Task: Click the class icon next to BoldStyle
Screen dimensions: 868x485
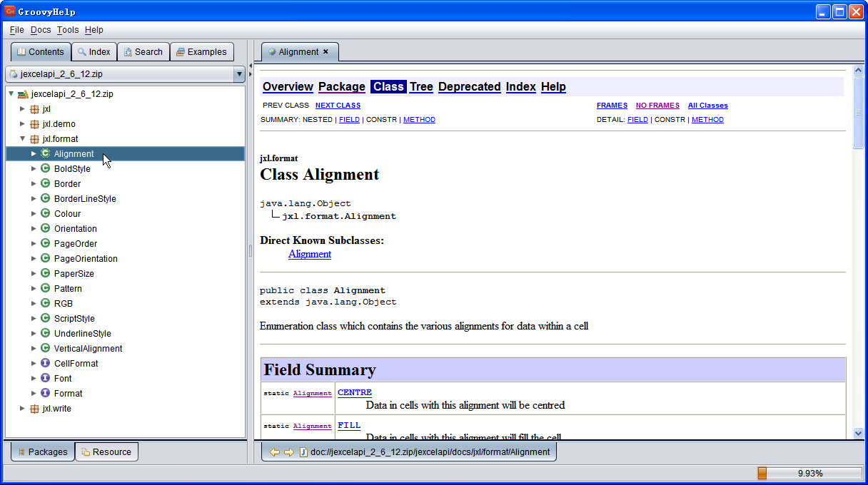Action: pyautogui.click(x=45, y=169)
